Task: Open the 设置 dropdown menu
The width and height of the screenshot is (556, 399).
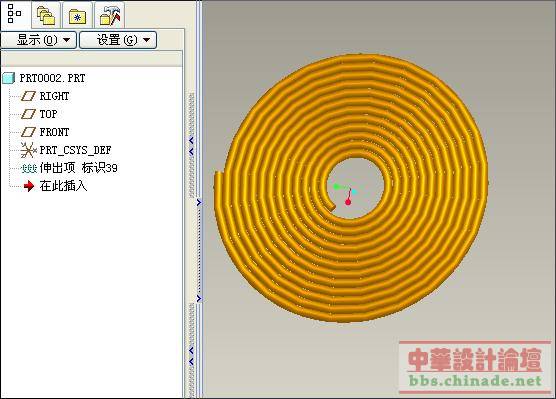Action: [118, 40]
